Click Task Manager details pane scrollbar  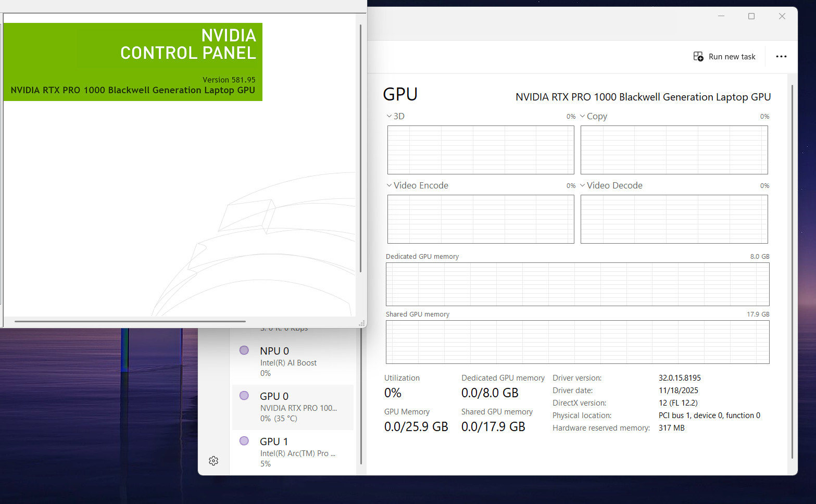[x=792, y=271]
